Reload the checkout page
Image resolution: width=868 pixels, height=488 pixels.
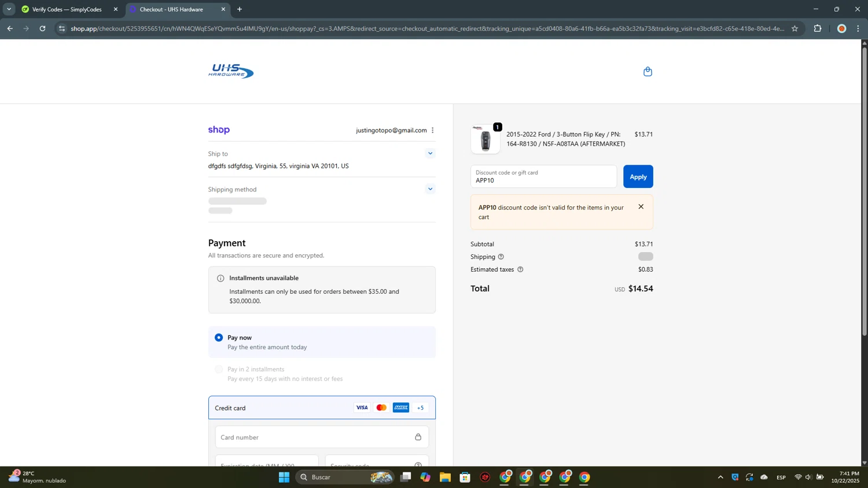(42, 28)
